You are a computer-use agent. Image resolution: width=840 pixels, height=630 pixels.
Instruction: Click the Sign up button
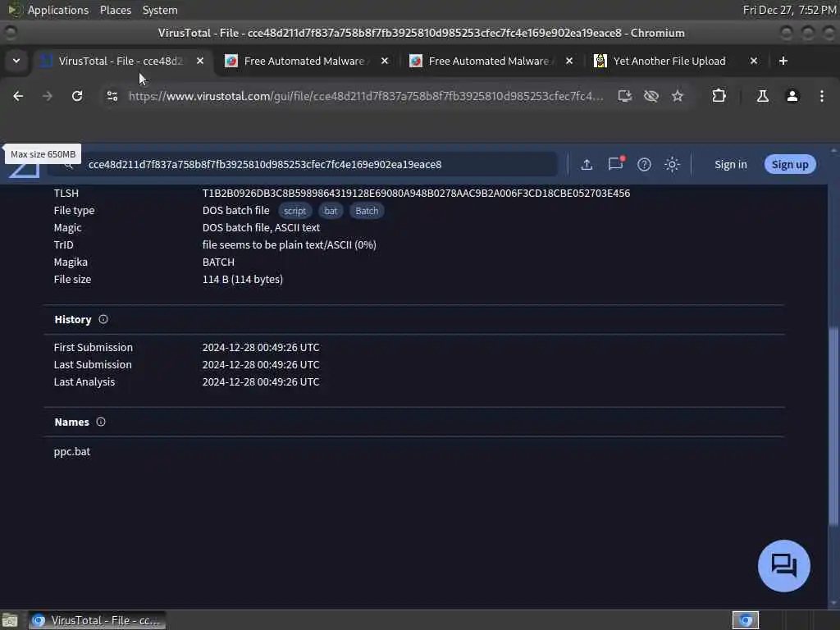pos(790,164)
